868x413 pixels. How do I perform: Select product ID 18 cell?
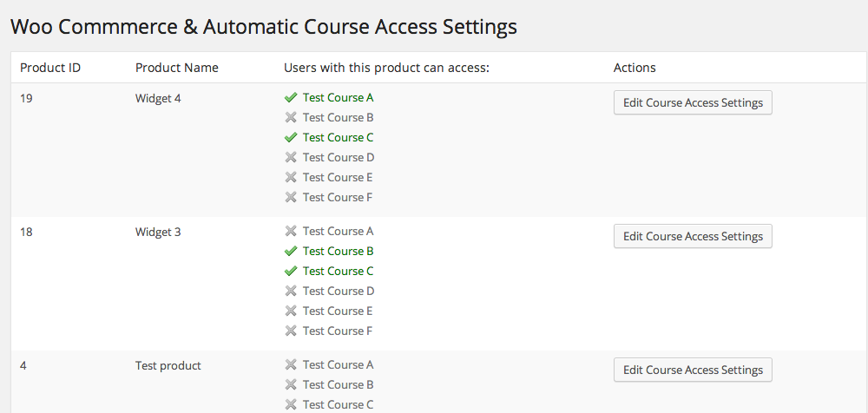point(26,232)
